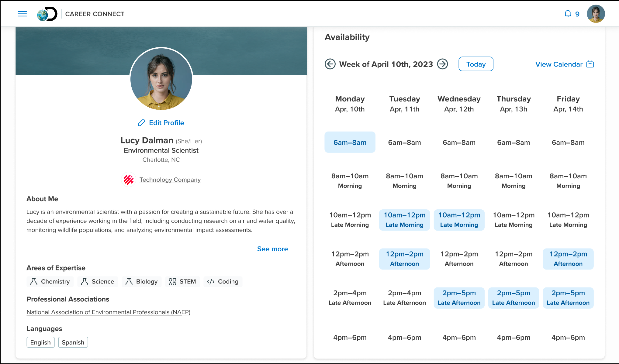The image size is (619, 364).
Task: Click the Edit Profile link
Action: (x=166, y=123)
